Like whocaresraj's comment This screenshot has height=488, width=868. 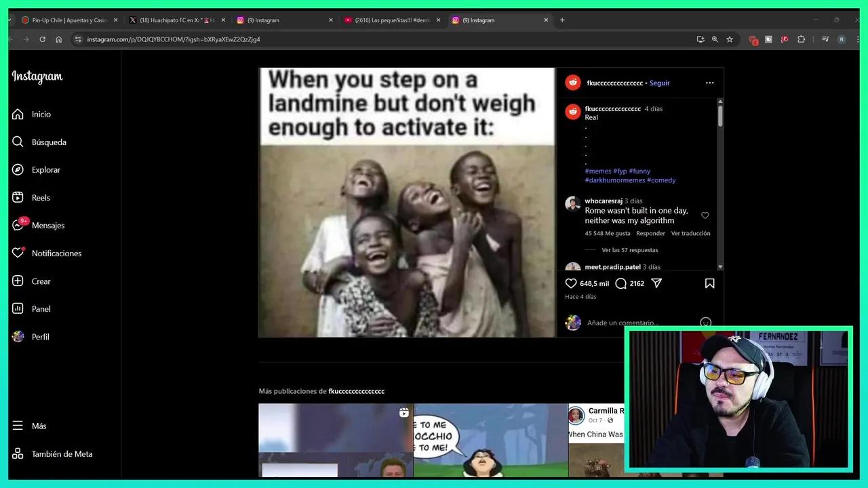click(705, 216)
